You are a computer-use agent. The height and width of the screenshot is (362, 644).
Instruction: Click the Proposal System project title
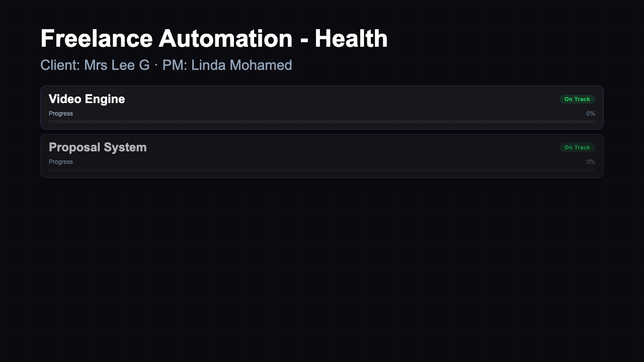pos(98,147)
